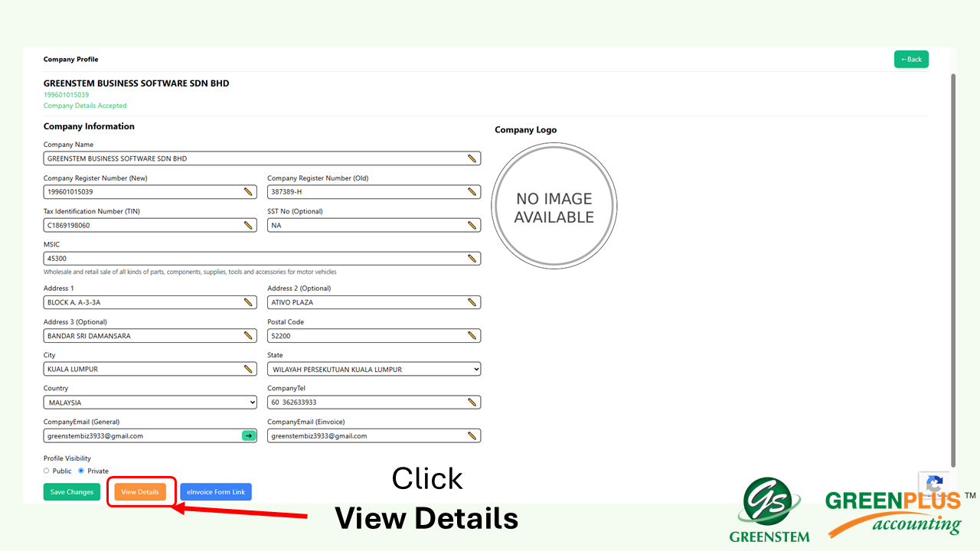Click the CompanyEmail (Einvoice) input field
The image size is (980, 551).
(374, 435)
